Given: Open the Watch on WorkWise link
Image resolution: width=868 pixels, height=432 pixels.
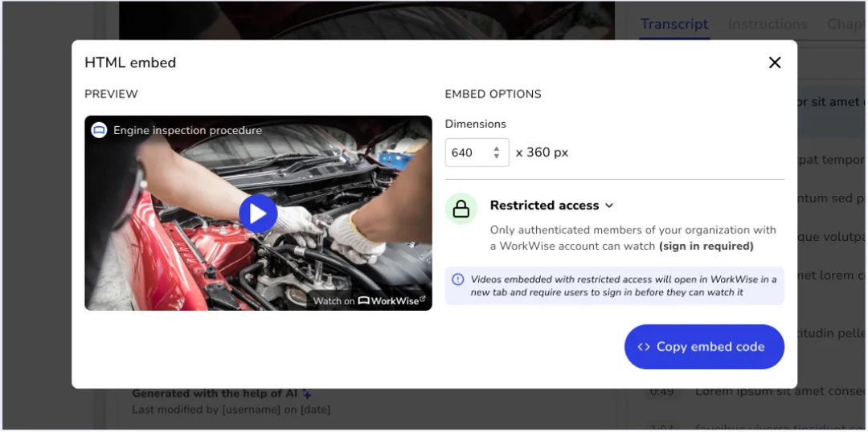Looking at the screenshot, I should click(x=369, y=301).
